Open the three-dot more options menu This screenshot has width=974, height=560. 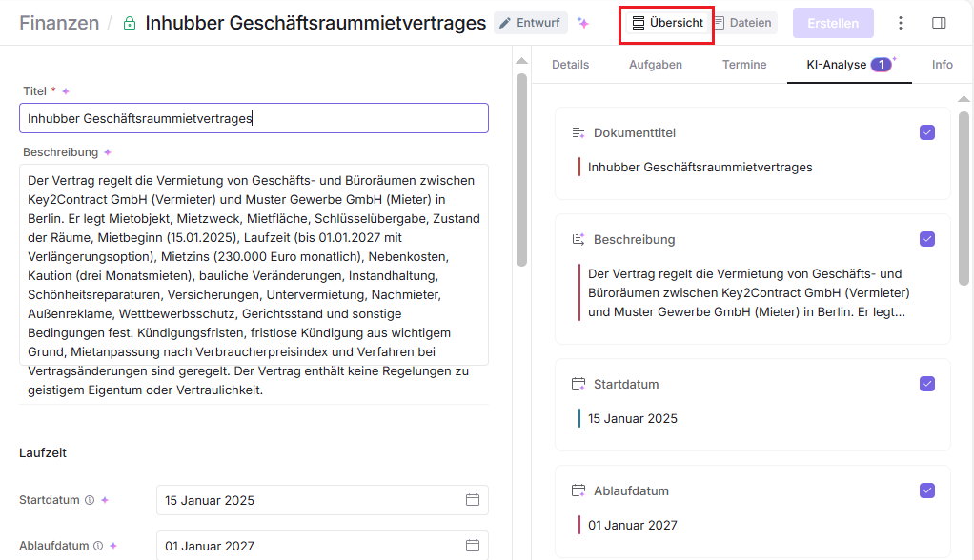click(x=901, y=23)
